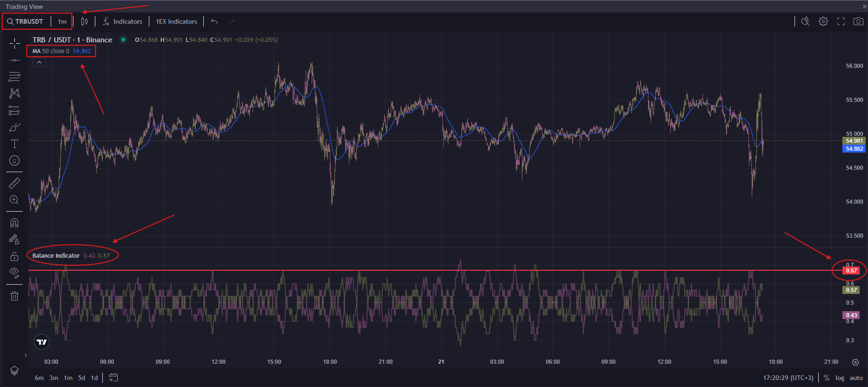Select the Measure ruler tool
The height and width of the screenshot is (387, 868).
pos(14,183)
